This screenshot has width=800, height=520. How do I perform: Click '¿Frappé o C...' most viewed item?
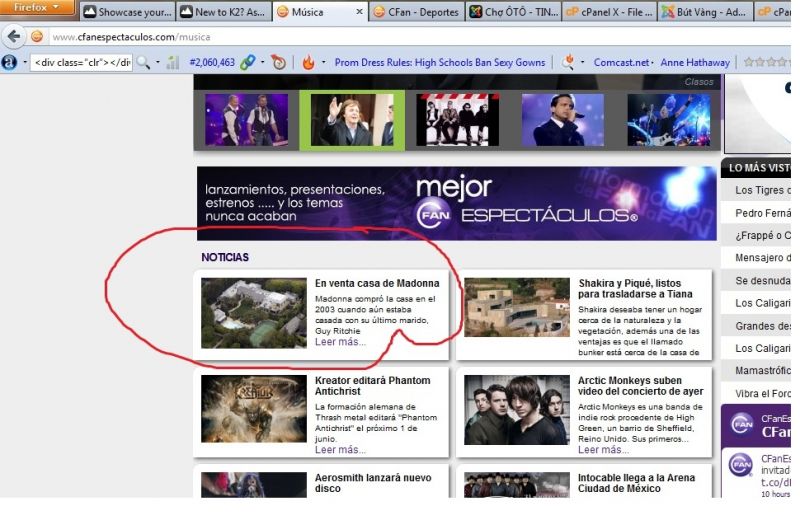[756, 235]
